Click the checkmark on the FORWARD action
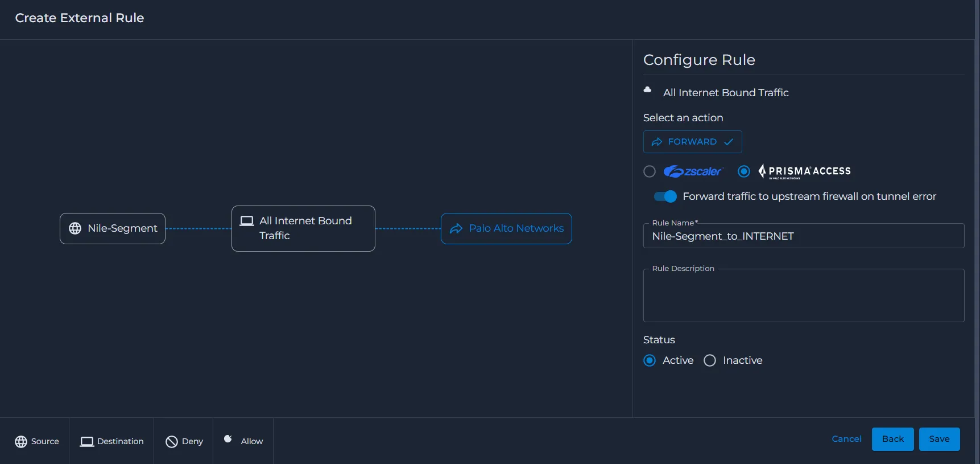Image resolution: width=980 pixels, height=464 pixels. coord(729,142)
